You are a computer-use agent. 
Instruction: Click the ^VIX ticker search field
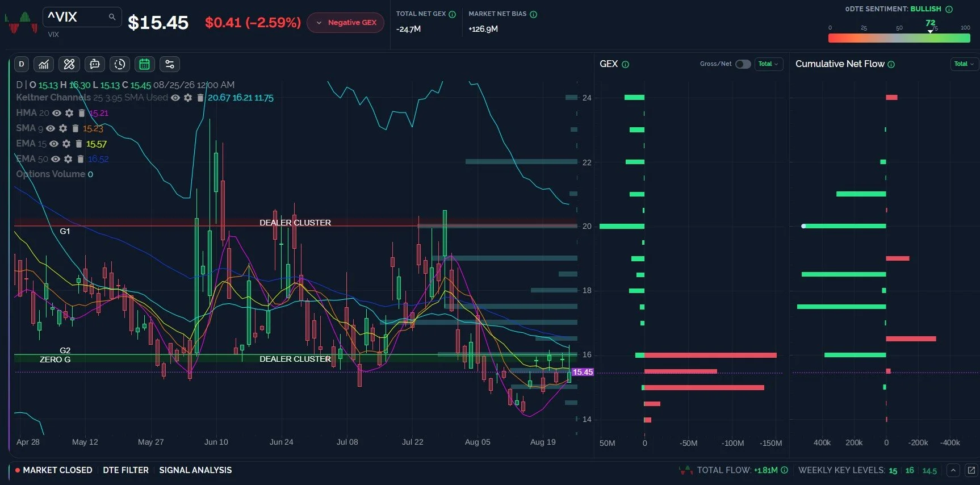[x=82, y=17]
